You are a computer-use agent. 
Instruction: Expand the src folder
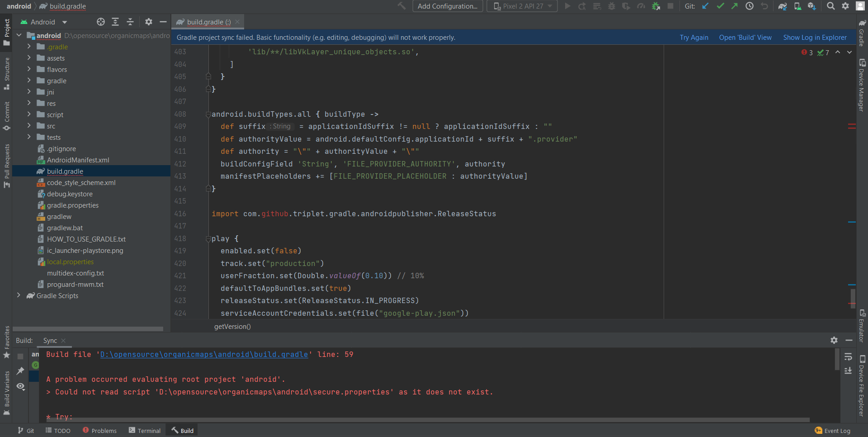[29, 126]
